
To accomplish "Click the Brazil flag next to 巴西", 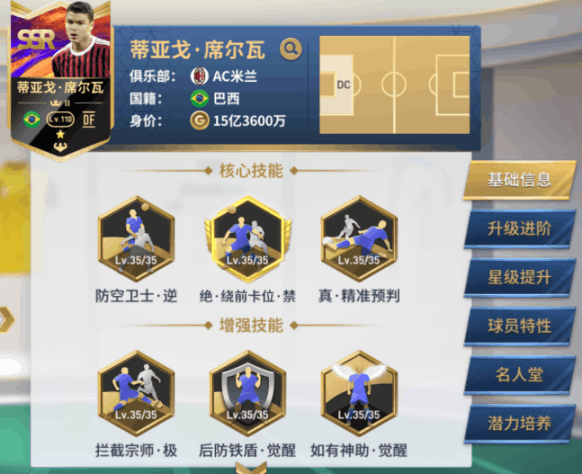I will [199, 99].
